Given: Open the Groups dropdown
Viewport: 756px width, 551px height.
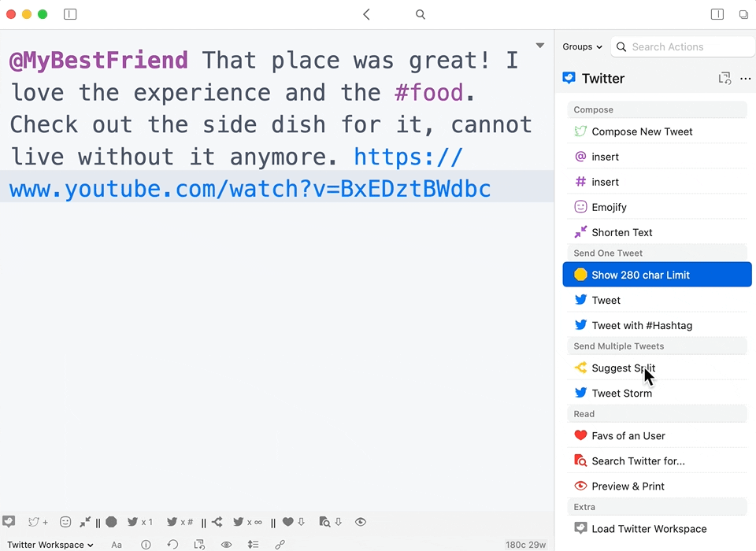Looking at the screenshot, I should tap(583, 46).
